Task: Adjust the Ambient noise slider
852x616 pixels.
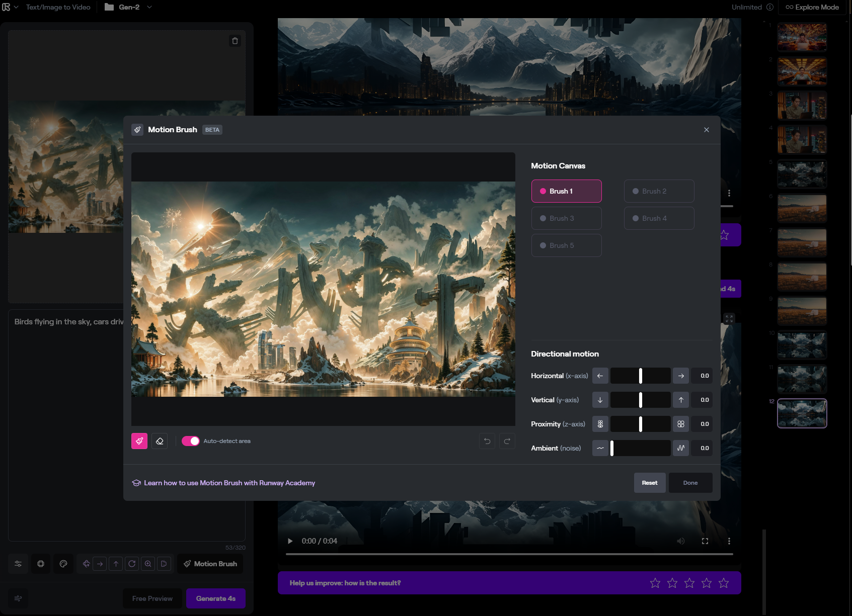Action: pyautogui.click(x=641, y=448)
